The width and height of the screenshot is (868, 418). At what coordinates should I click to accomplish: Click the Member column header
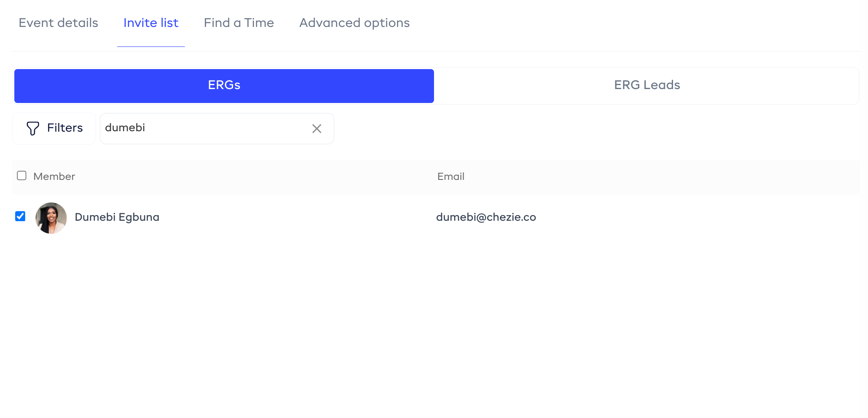point(54,176)
